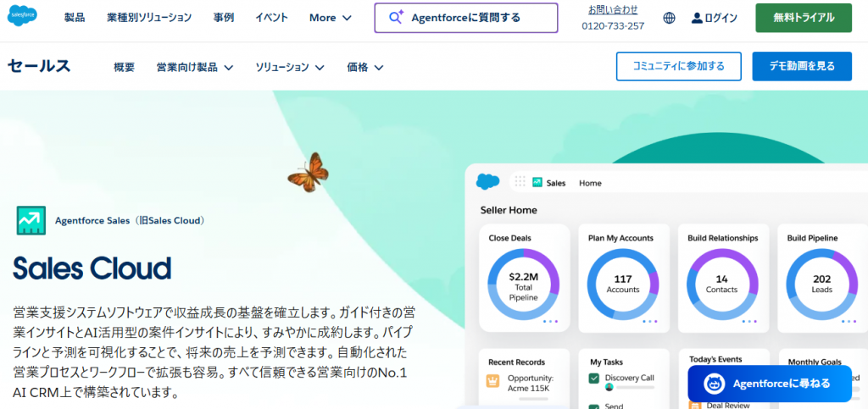
Task: Open the 製品 menu item
Action: 75,18
